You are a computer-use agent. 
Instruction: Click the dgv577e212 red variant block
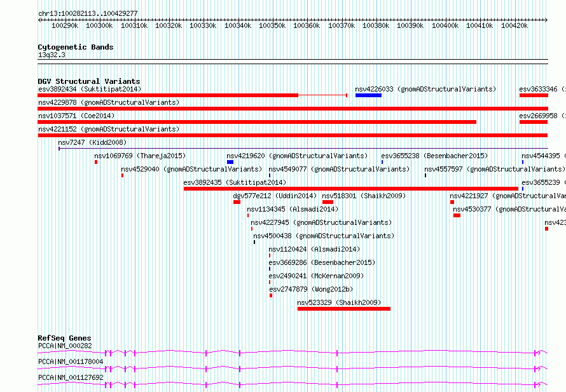(237, 202)
